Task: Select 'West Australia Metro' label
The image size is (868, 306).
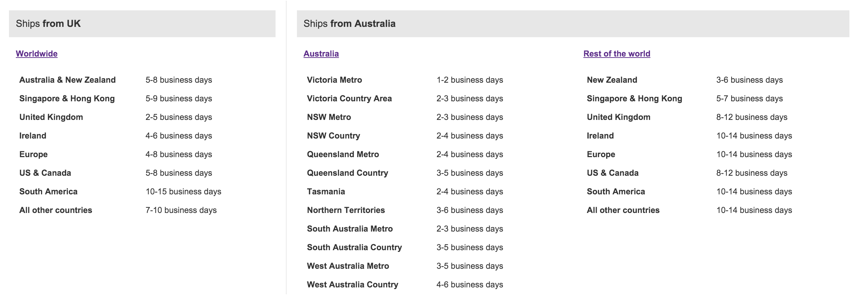Action: pos(348,266)
